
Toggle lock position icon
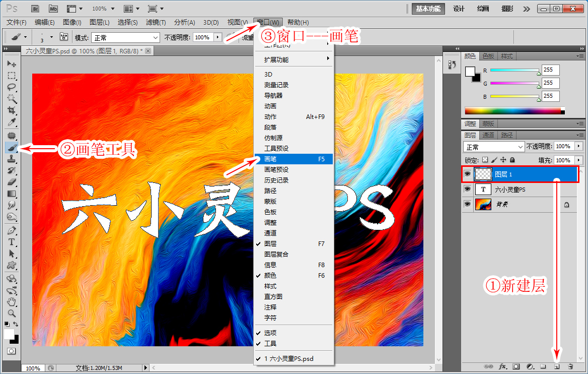coord(503,160)
